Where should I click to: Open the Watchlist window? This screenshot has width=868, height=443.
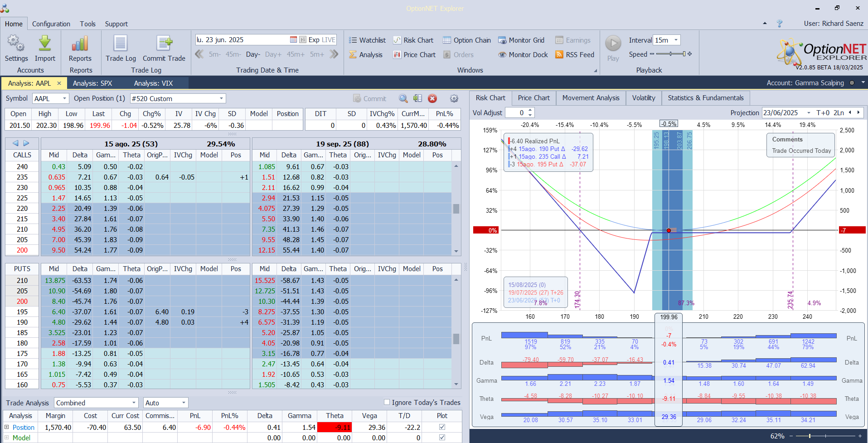coord(367,40)
